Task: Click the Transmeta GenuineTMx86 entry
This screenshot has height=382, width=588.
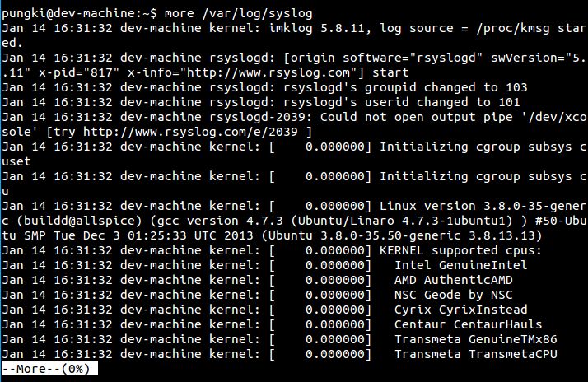Action: (x=475, y=339)
